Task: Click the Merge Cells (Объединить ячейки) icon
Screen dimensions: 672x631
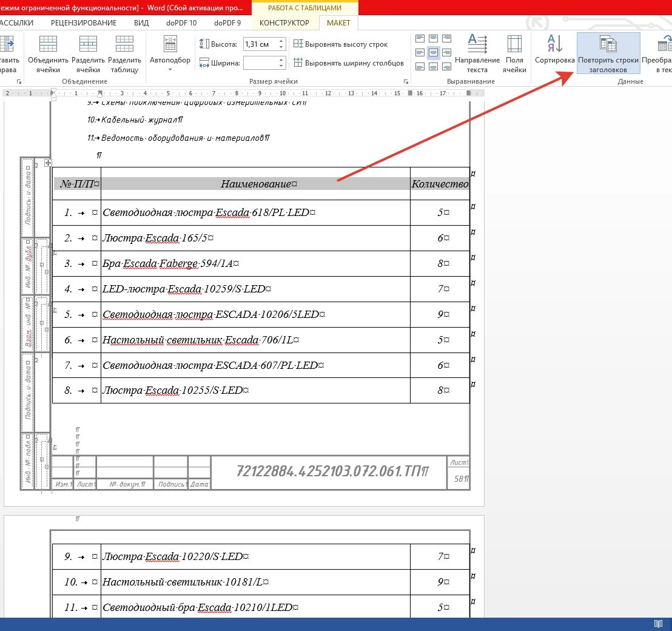Action: tap(48, 44)
